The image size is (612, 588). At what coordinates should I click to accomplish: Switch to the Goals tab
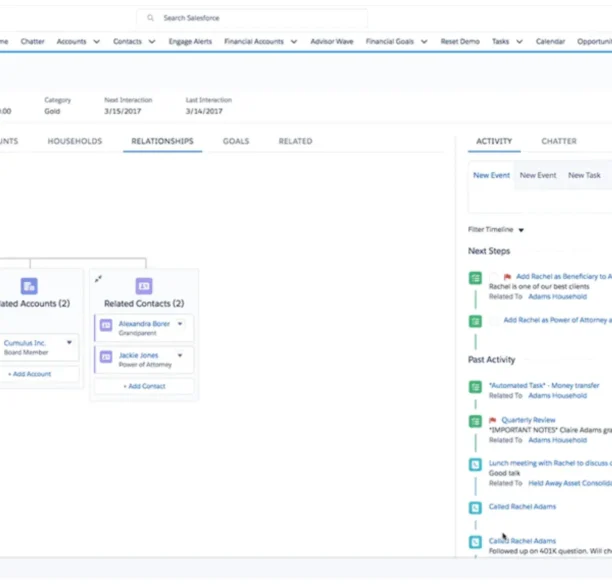coord(236,141)
